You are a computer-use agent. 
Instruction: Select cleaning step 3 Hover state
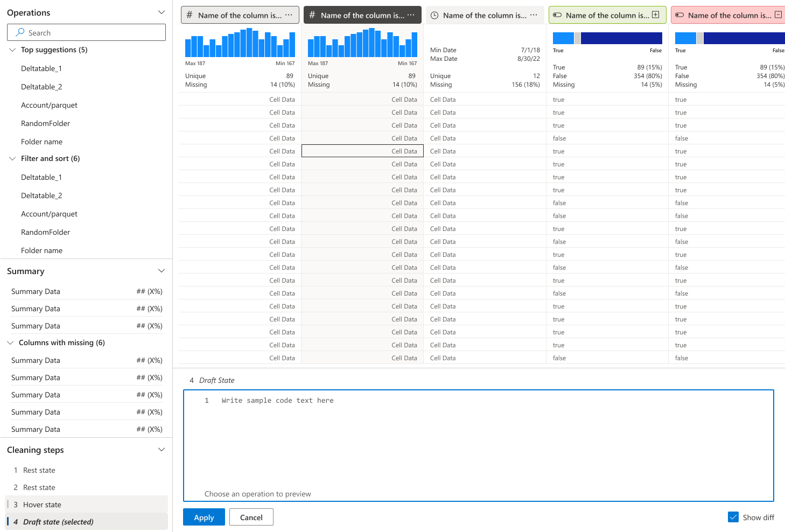tap(87, 505)
